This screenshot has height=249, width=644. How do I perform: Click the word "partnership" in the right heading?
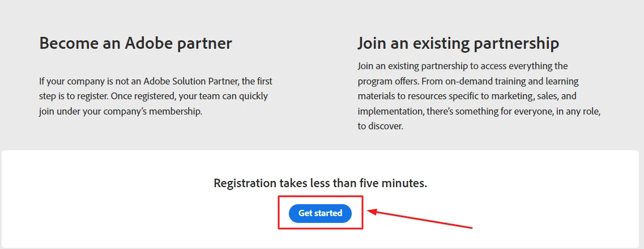point(515,44)
